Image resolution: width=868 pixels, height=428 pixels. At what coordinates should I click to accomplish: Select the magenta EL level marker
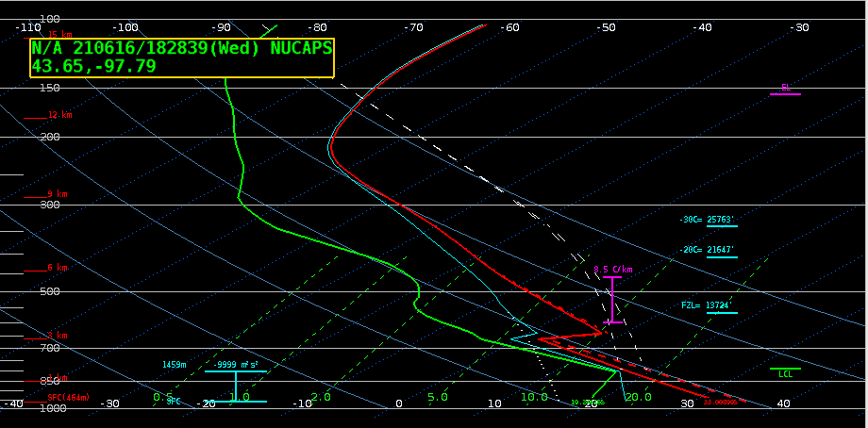(x=785, y=90)
